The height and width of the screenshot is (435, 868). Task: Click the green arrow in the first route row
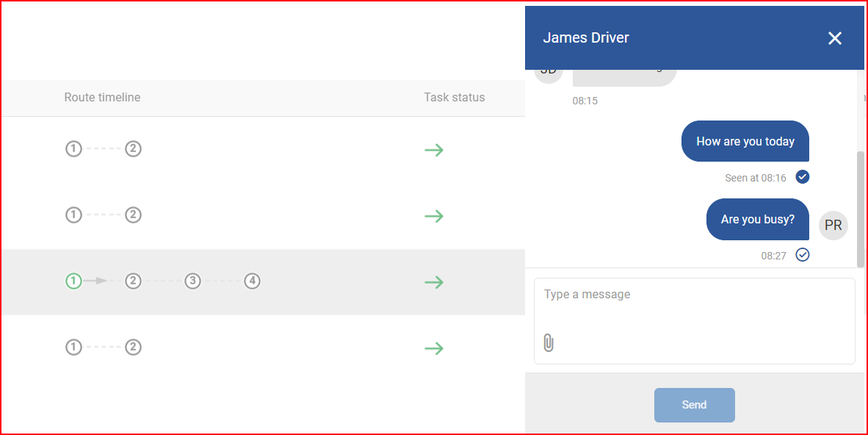tap(434, 150)
